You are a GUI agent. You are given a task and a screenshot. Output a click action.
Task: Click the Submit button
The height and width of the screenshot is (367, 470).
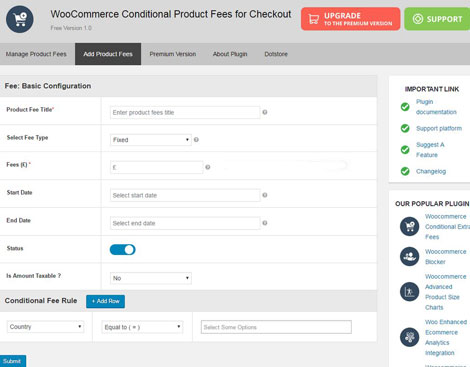[13, 361]
